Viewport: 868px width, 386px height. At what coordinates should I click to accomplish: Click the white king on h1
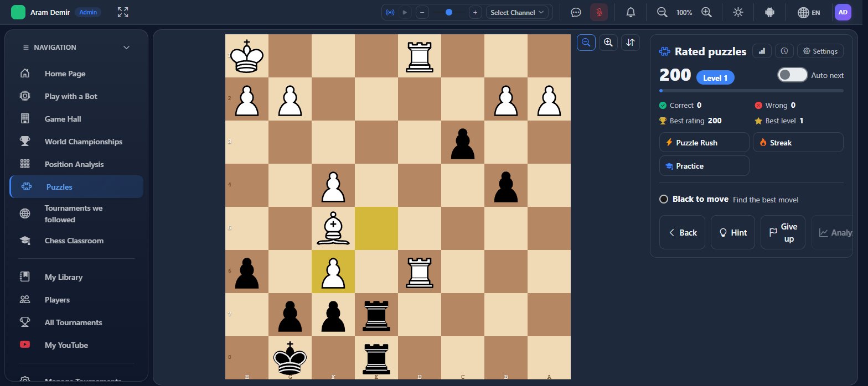click(x=247, y=56)
